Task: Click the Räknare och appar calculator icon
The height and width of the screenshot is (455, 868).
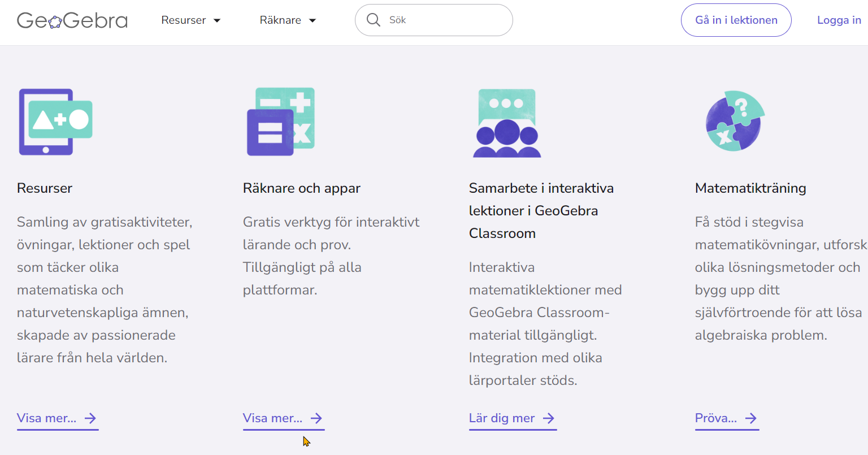Action: point(281,122)
